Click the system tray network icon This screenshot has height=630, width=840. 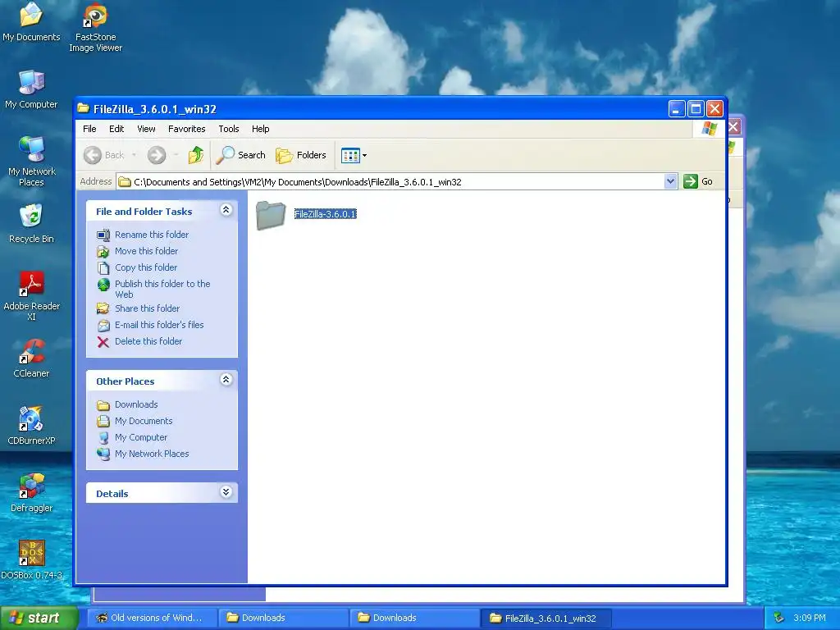pos(779,618)
